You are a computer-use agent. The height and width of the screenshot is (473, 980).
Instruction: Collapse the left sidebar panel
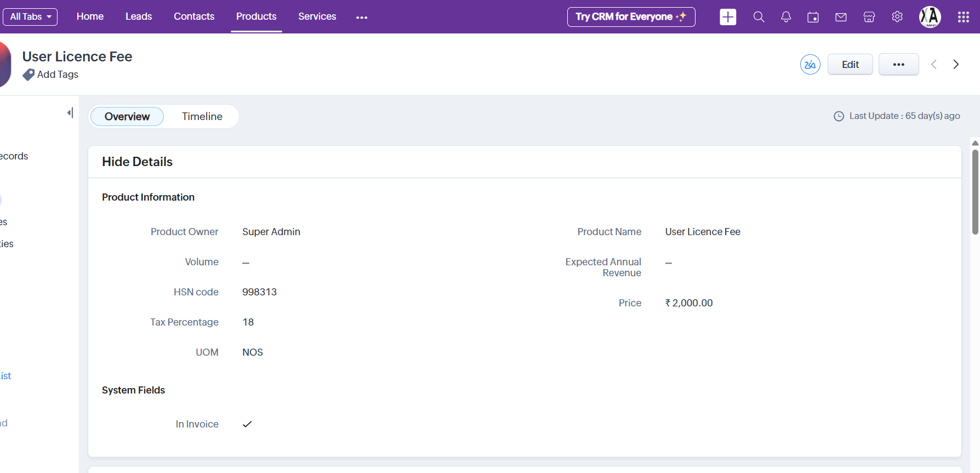point(70,113)
